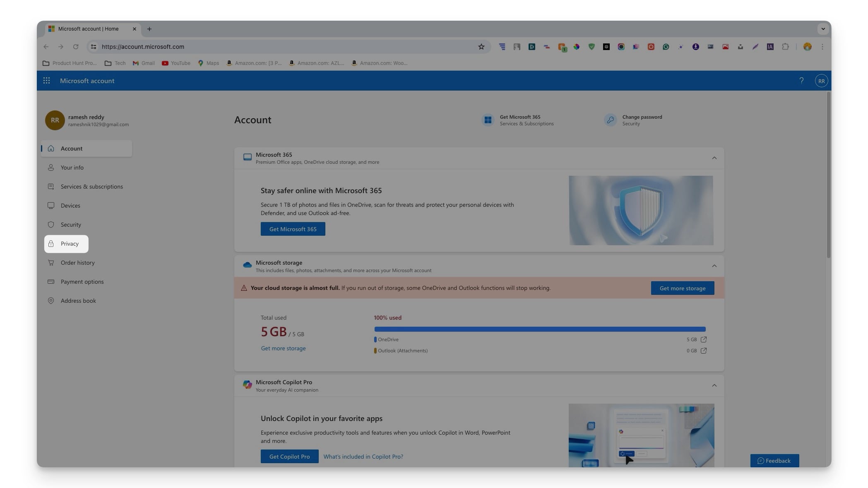Click the page vertical scrollbar
This screenshot has width=868, height=488.
tap(828, 175)
